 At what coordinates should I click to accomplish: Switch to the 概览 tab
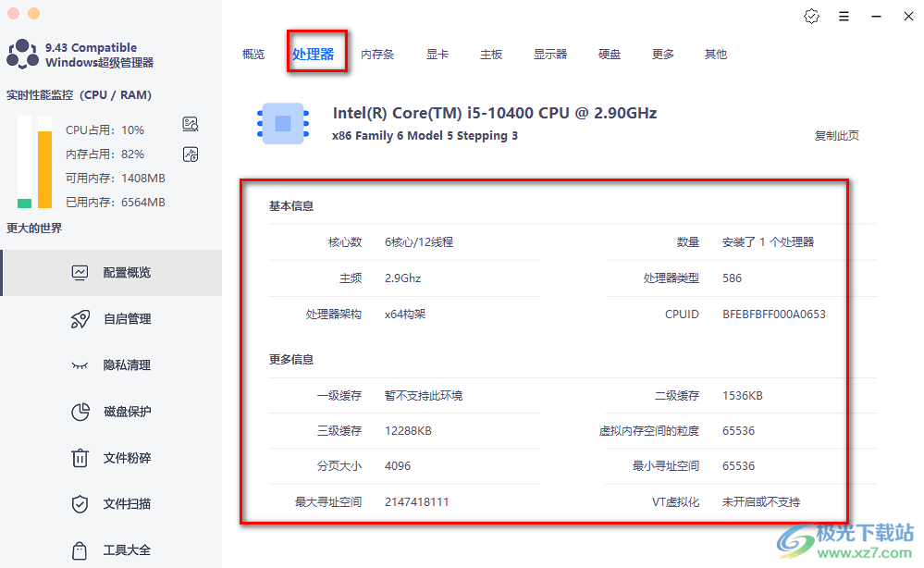click(x=253, y=55)
